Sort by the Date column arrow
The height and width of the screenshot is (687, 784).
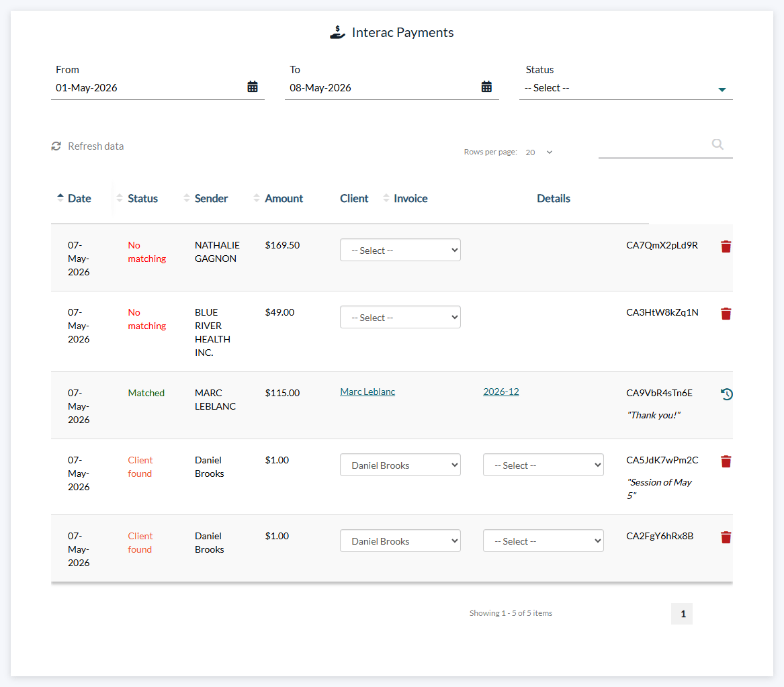(60, 198)
